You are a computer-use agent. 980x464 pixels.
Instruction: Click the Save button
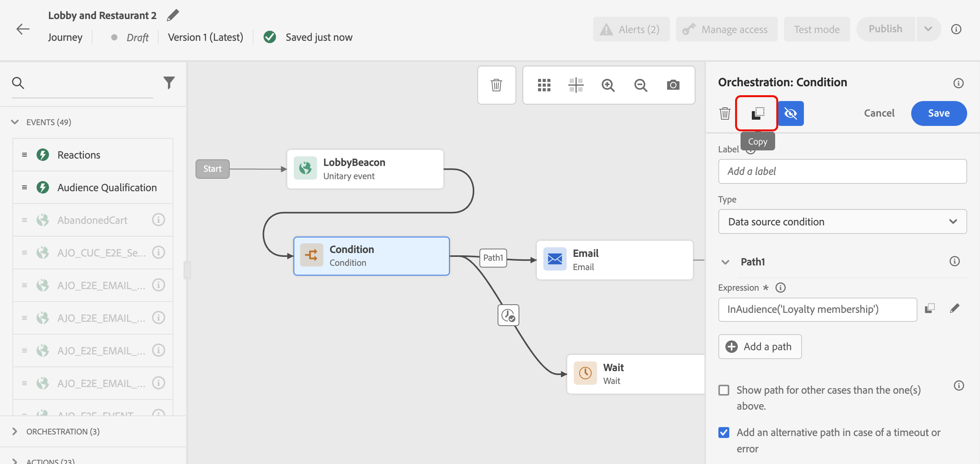pyautogui.click(x=938, y=113)
